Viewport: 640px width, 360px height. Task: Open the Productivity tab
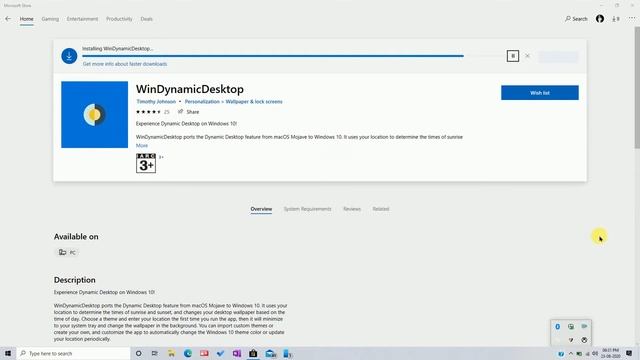point(119,19)
